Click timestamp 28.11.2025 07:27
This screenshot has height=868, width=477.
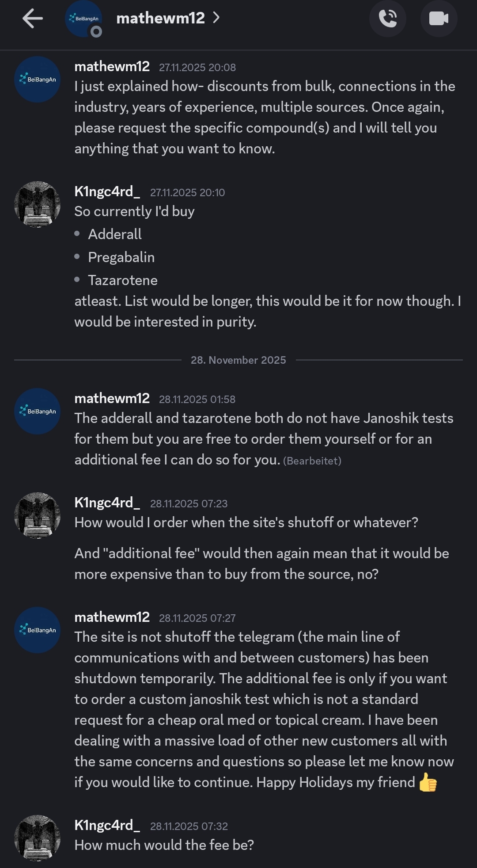(x=197, y=618)
